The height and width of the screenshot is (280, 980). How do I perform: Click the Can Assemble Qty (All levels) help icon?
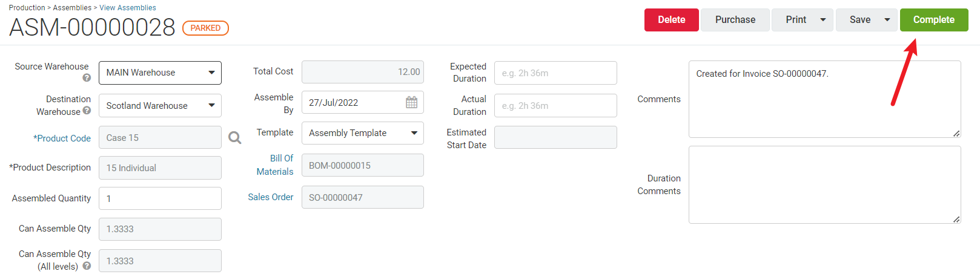(x=87, y=266)
